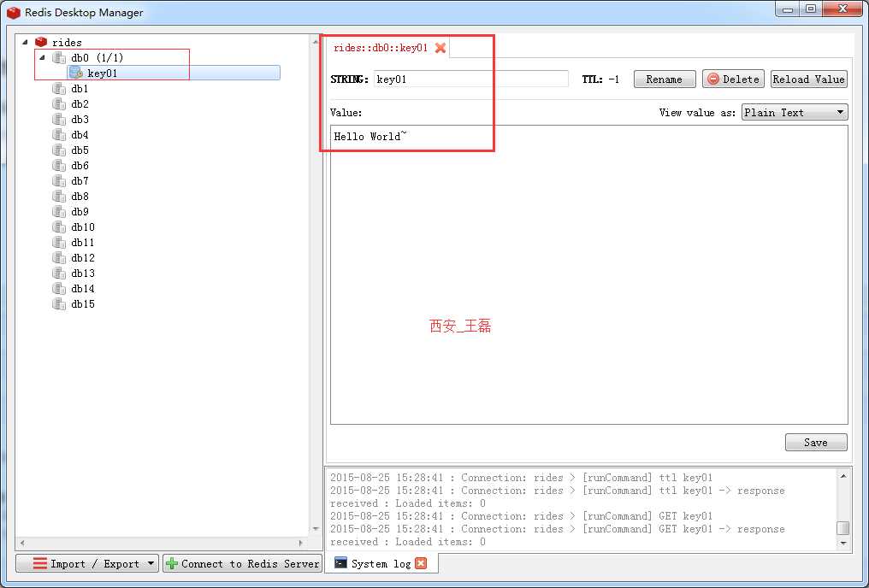Click the db15 database icon
This screenshot has width=869, height=588.
(x=59, y=304)
